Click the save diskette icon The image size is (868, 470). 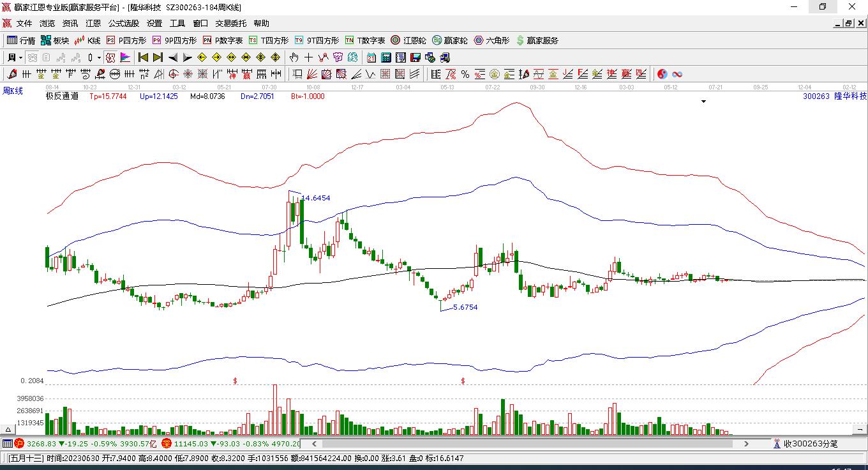pos(415,57)
